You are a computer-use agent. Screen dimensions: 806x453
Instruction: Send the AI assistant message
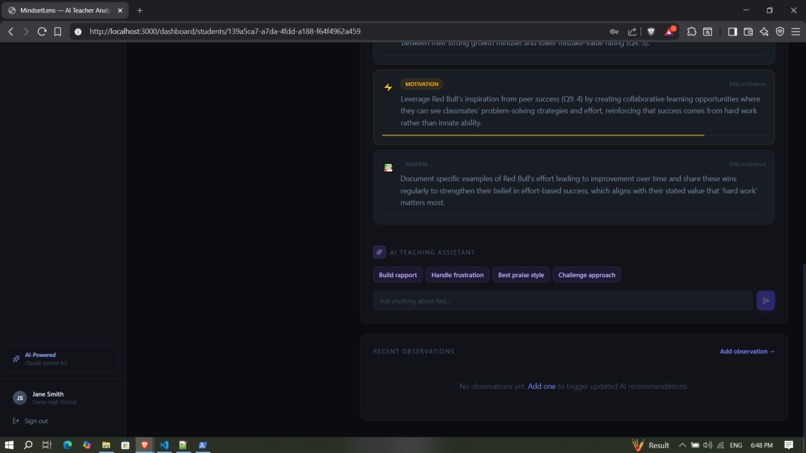coord(765,301)
